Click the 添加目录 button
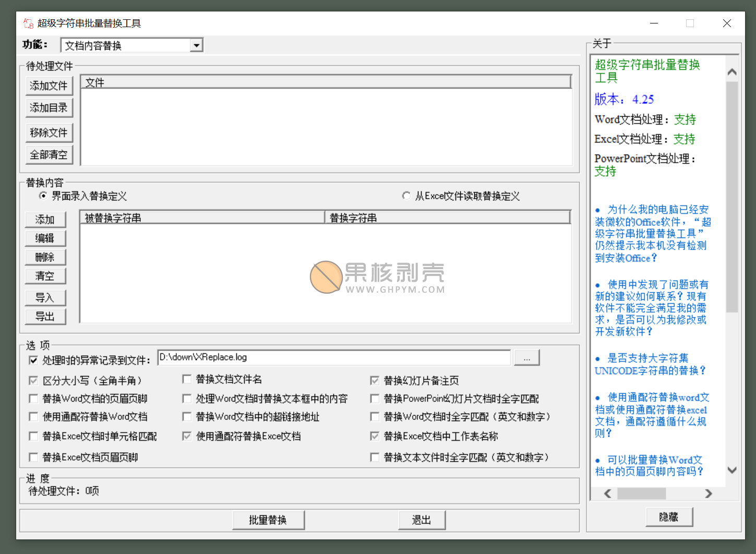Image resolution: width=756 pixels, height=554 pixels. tap(49, 108)
